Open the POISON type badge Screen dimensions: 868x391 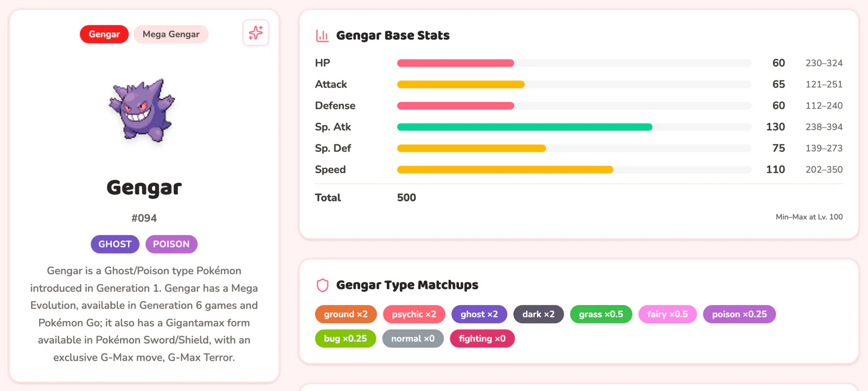click(171, 244)
